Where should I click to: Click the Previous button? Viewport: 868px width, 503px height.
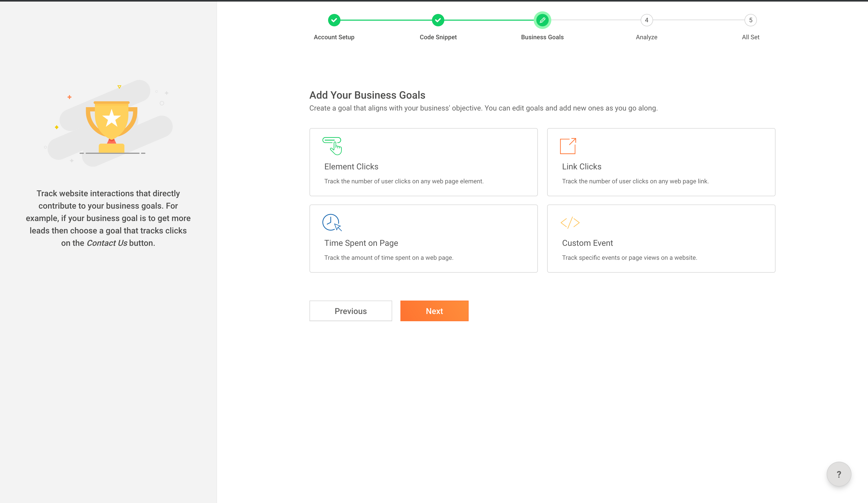(350, 311)
